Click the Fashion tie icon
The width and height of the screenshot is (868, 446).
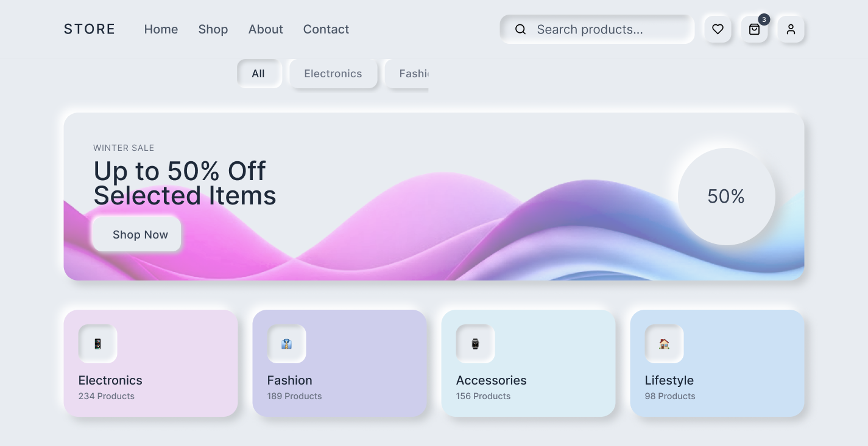coord(286,344)
